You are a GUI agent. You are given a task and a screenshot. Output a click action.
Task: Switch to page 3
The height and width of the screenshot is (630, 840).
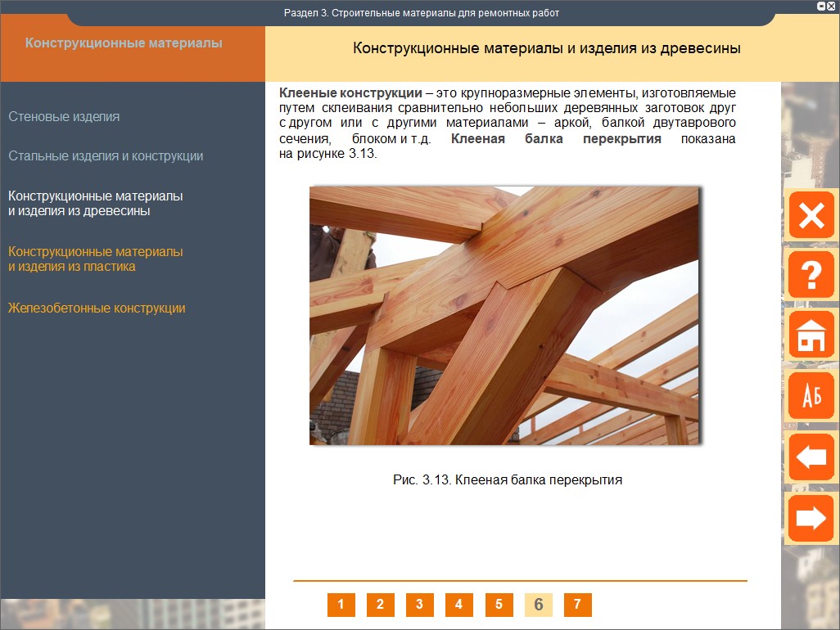419,605
